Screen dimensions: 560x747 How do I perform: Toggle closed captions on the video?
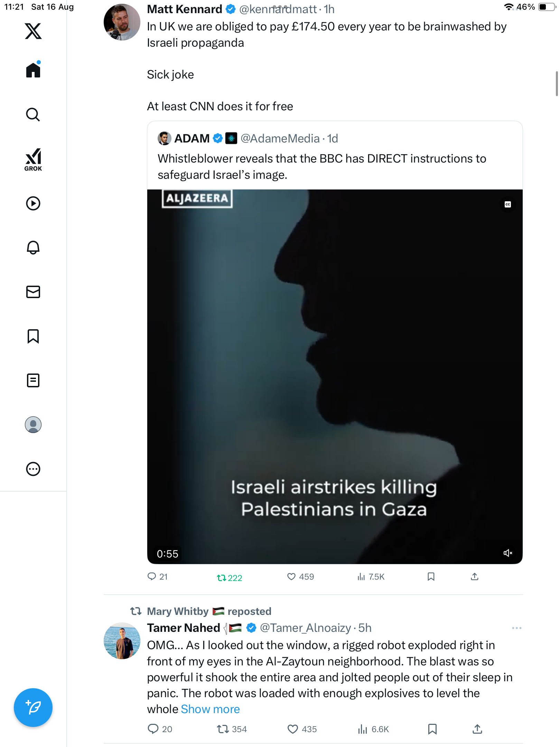click(x=507, y=204)
